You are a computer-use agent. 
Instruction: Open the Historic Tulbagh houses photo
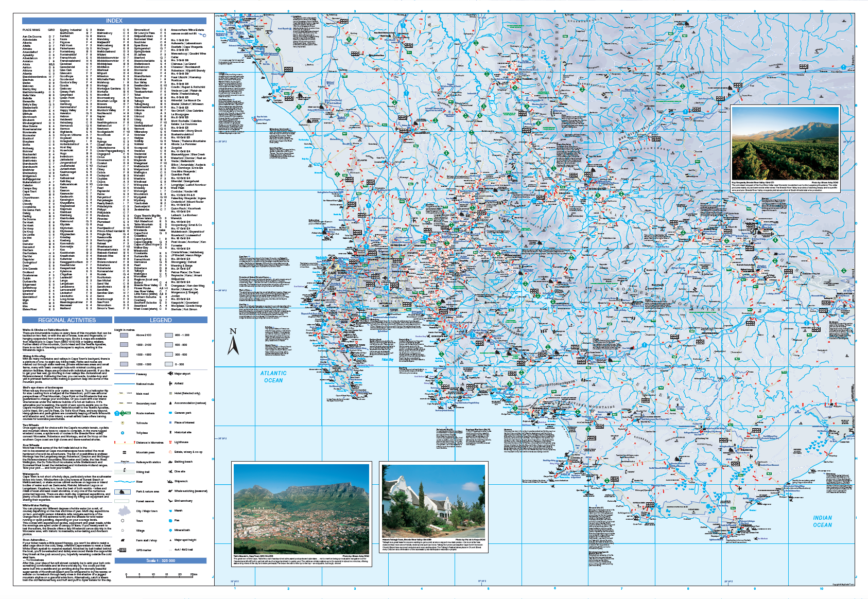point(433,501)
